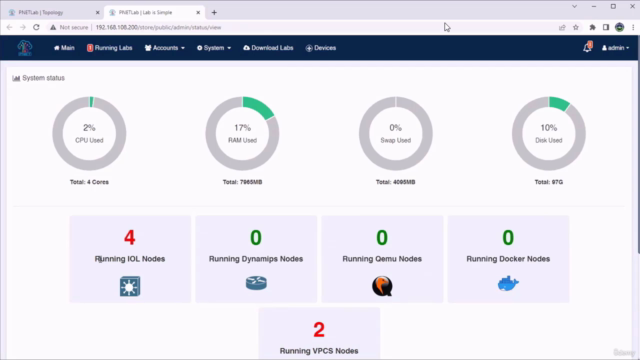
Task: Close the PNETLab Lab is Simple tab
Action: [x=198, y=13]
